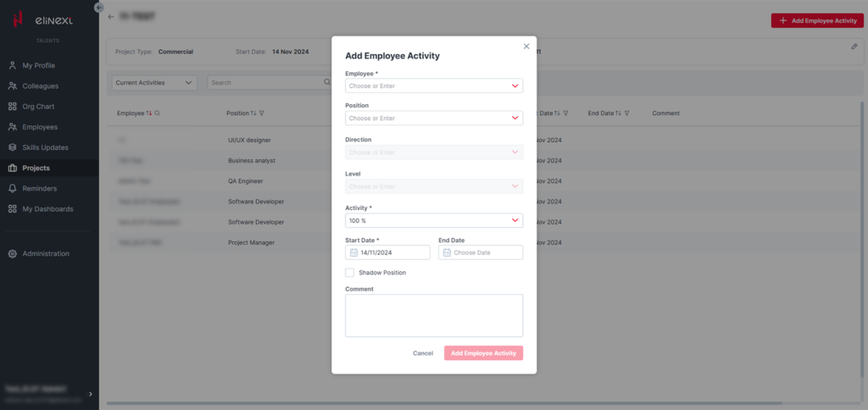The width and height of the screenshot is (868, 410).
Task: Open Administration section in sidebar
Action: pyautogui.click(x=46, y=253)
